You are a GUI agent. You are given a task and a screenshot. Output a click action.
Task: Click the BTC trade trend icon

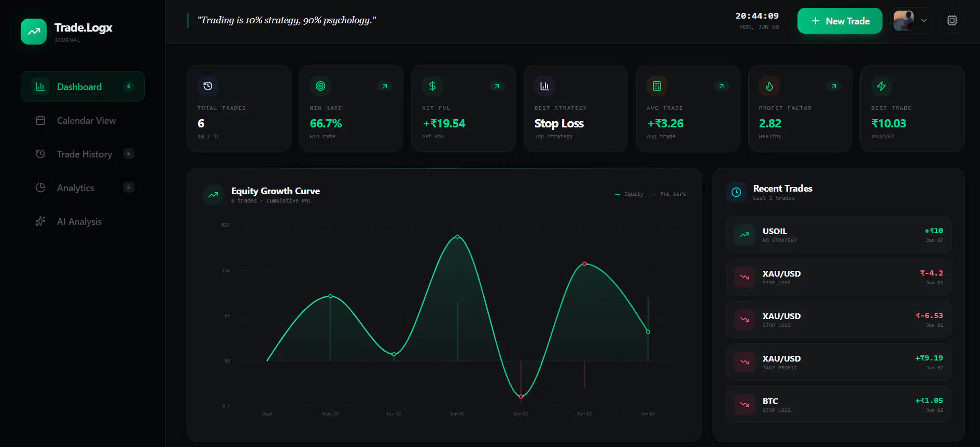pyautogui.click(x=745, y=405)
